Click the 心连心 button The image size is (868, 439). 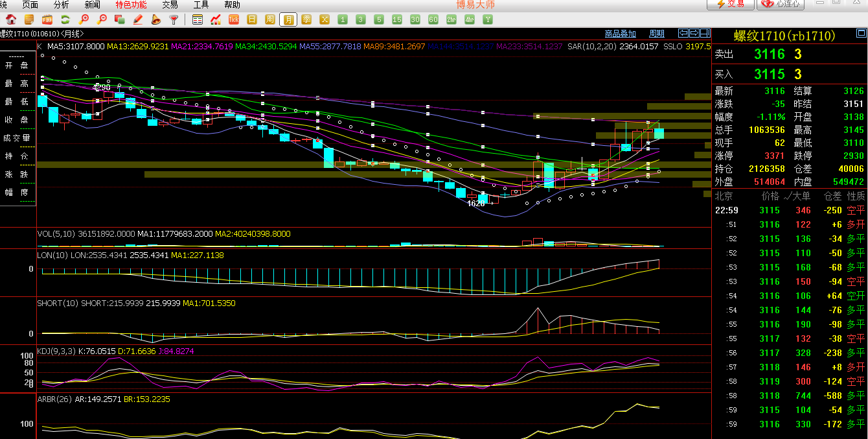point(781,4)
